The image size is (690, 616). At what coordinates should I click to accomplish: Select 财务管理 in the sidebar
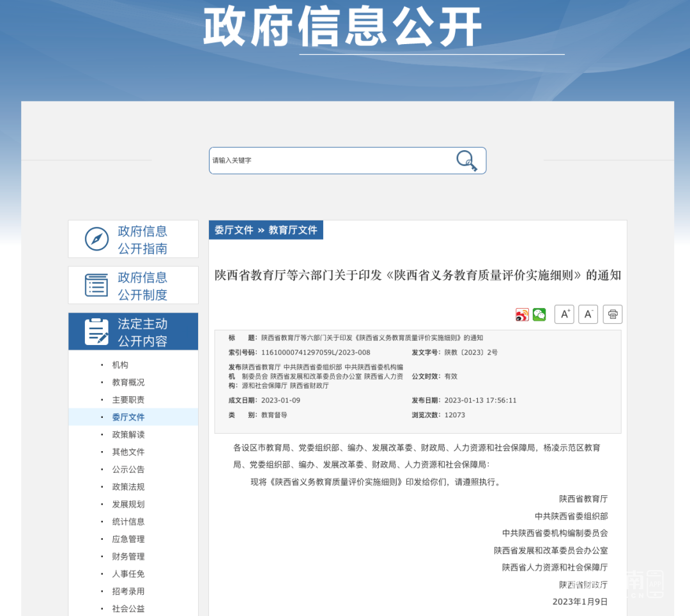pos(128,557)
